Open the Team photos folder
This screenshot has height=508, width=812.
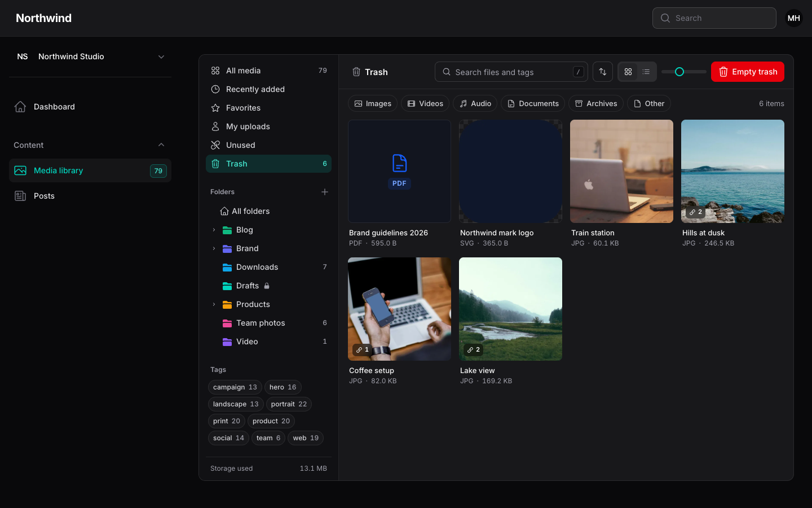coord(268,323)
